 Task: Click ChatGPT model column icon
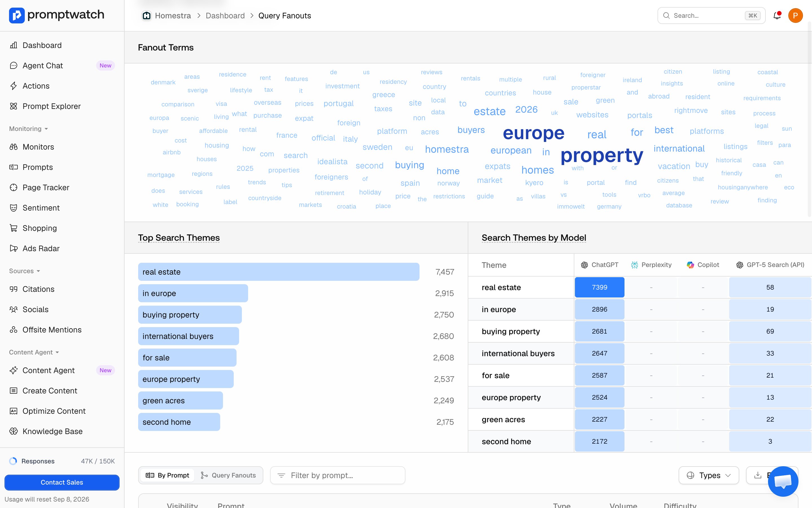coord(584,265)
